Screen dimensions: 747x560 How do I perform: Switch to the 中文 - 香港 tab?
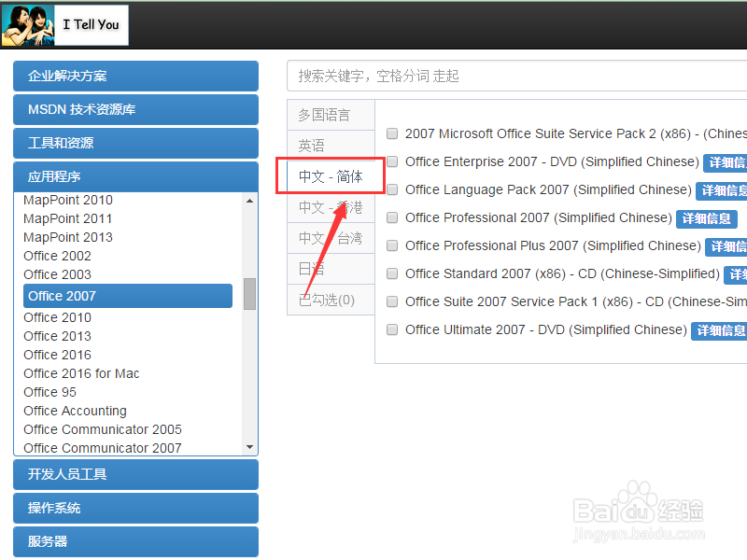[x=331, y=207]
